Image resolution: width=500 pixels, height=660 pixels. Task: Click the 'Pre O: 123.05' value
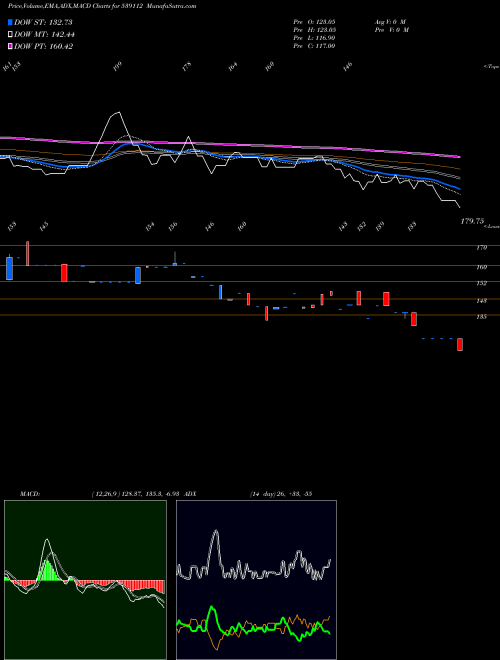(x=314, y=22)
